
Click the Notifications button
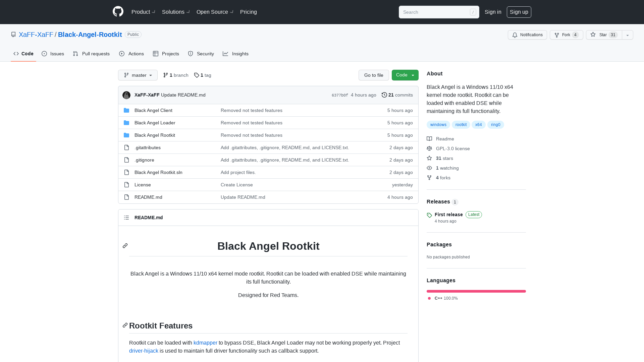click(527, 35)
